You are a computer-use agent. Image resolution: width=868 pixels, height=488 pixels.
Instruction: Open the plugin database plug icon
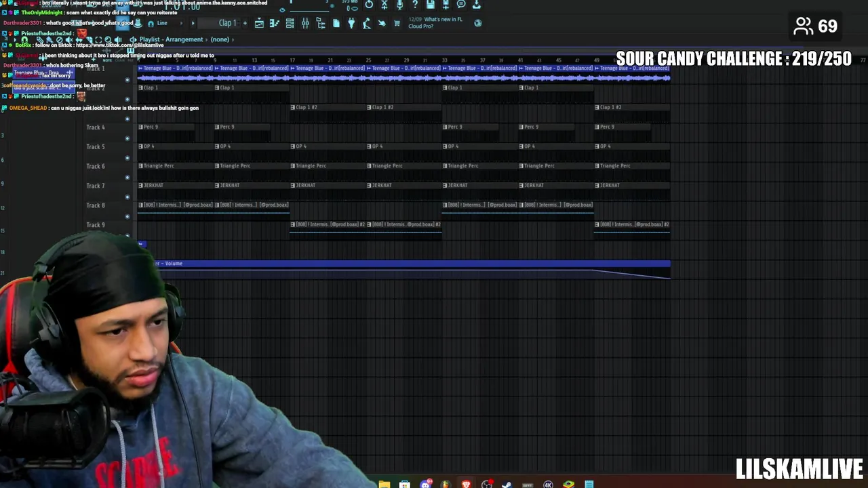click(x=351, y=23)
